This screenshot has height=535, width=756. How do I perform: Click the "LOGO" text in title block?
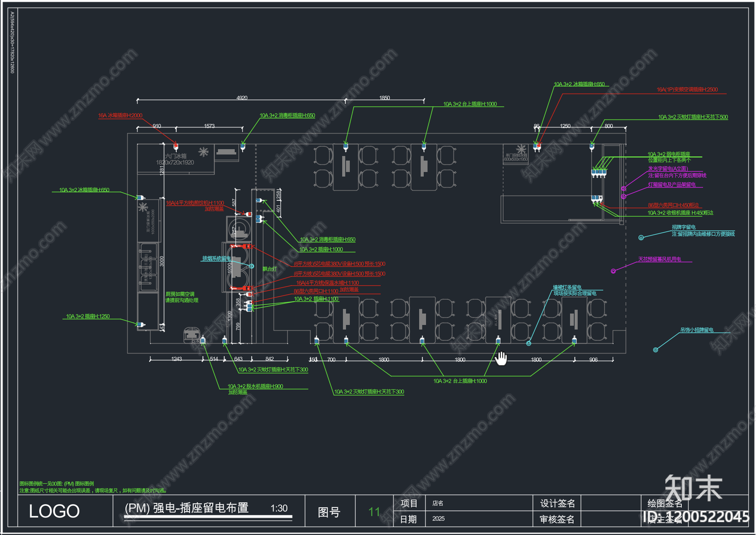[54, 511]
